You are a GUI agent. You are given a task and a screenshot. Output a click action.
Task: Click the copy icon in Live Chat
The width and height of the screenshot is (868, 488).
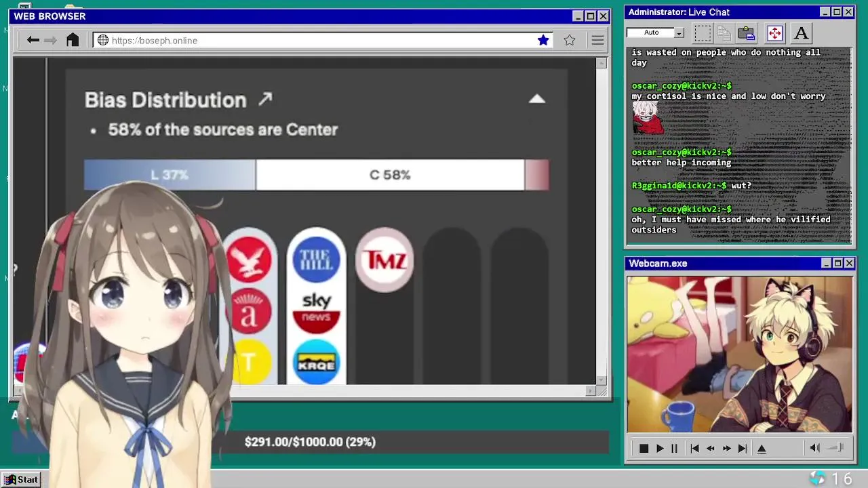coord(724,33)
